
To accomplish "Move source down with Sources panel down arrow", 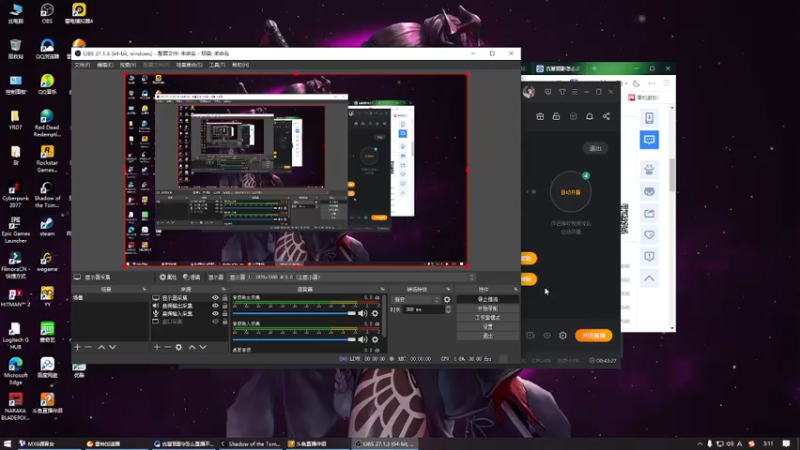I will (x=203, y=347).
